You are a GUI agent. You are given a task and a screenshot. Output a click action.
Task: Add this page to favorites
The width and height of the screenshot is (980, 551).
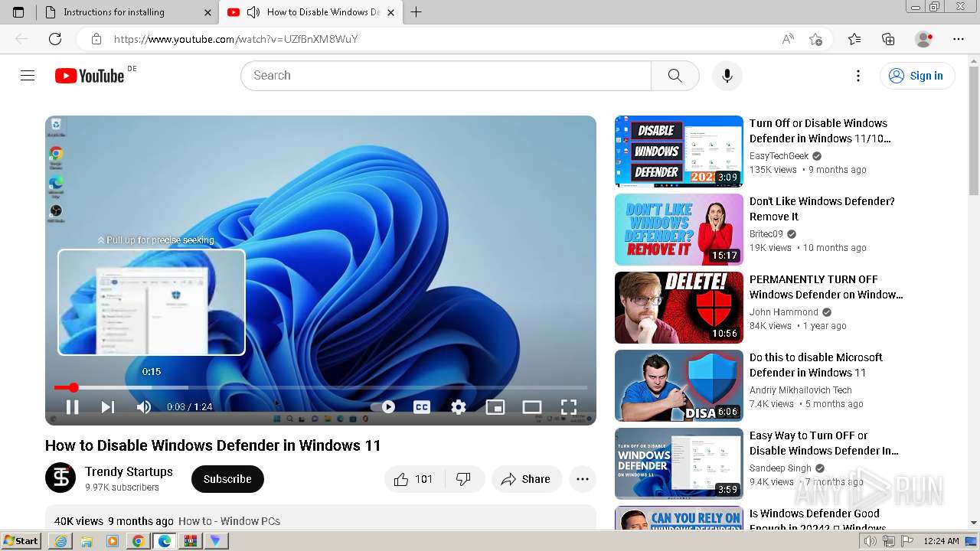[x=815, y=39]
